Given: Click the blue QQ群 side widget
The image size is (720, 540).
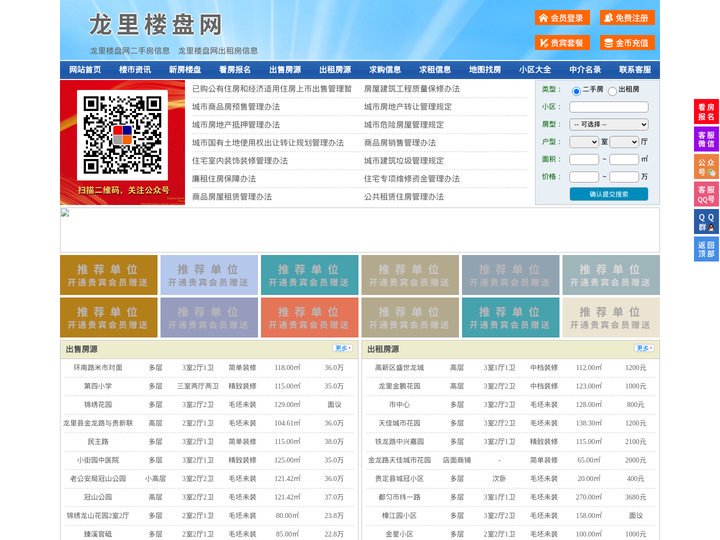Looking at the screenshot, I should 706,222.
